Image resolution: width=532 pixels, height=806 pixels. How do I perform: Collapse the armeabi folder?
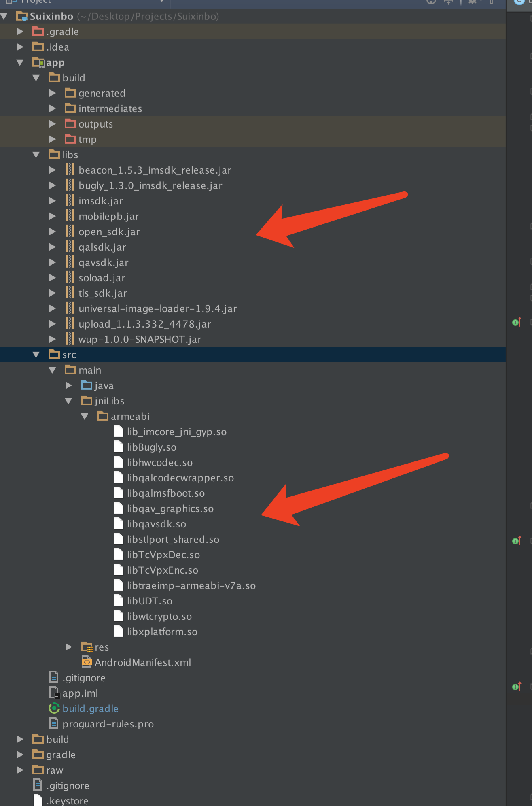(85, 417)
